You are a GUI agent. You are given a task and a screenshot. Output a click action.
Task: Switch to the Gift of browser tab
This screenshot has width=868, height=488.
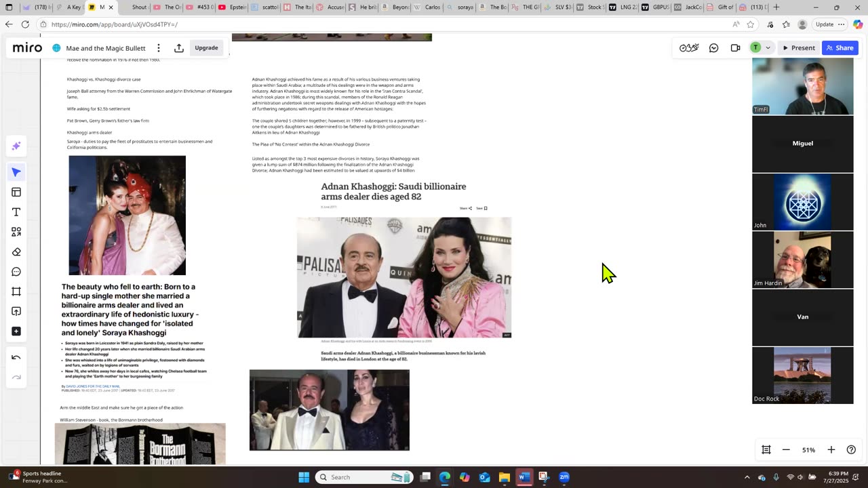click(720, 7)
